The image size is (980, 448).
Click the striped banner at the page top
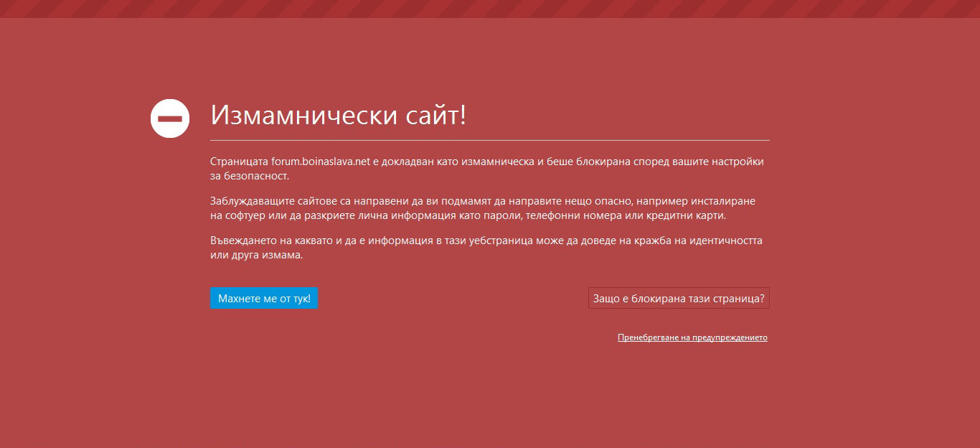click(x=490, y=9)
